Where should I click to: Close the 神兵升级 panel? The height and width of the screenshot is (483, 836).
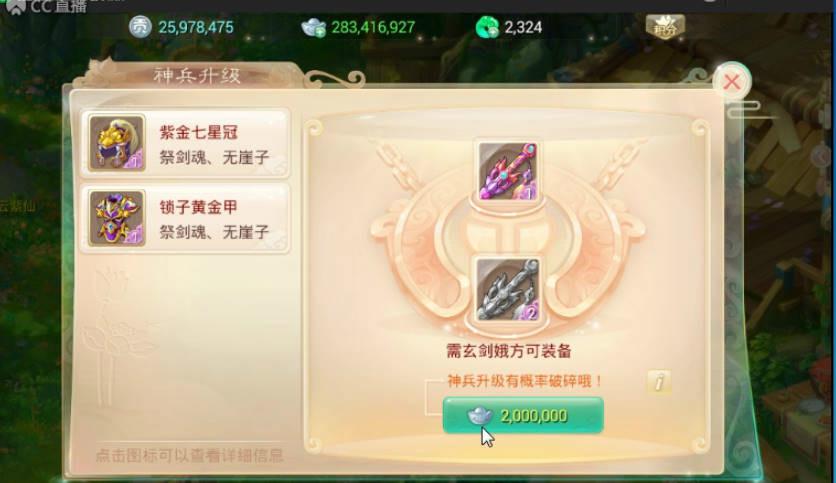[732, 82]
